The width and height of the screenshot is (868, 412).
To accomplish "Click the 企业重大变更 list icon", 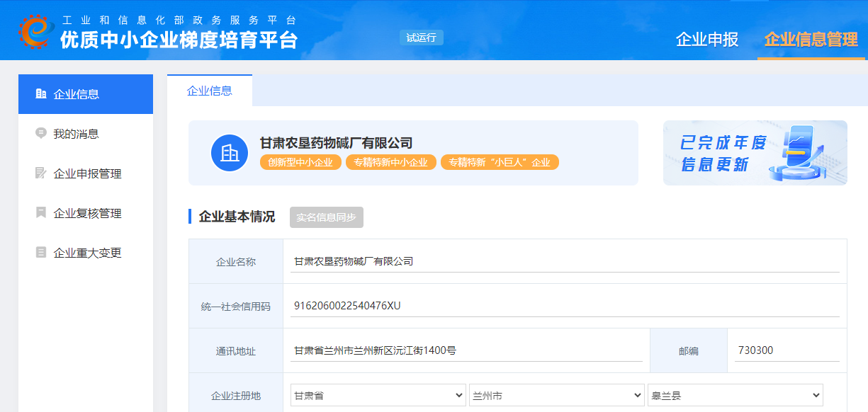I will pyautogui.click(x=41, y=253).
